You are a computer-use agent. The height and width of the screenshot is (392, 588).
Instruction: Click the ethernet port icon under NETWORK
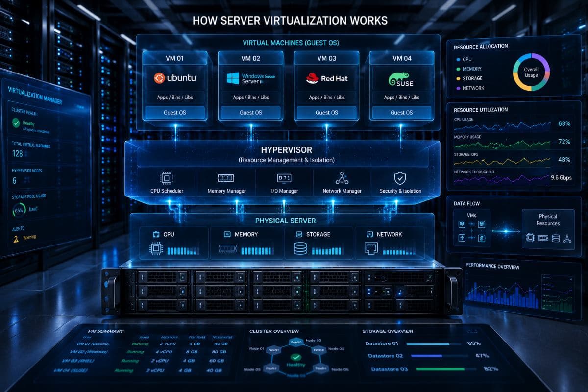[370, 249]
